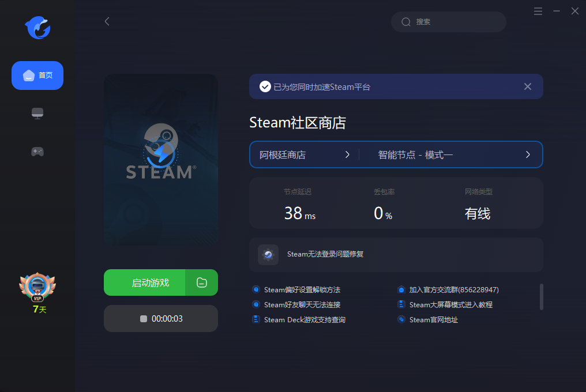
Task: Stop acceleration via the timer button
Action: pos(161,319)
